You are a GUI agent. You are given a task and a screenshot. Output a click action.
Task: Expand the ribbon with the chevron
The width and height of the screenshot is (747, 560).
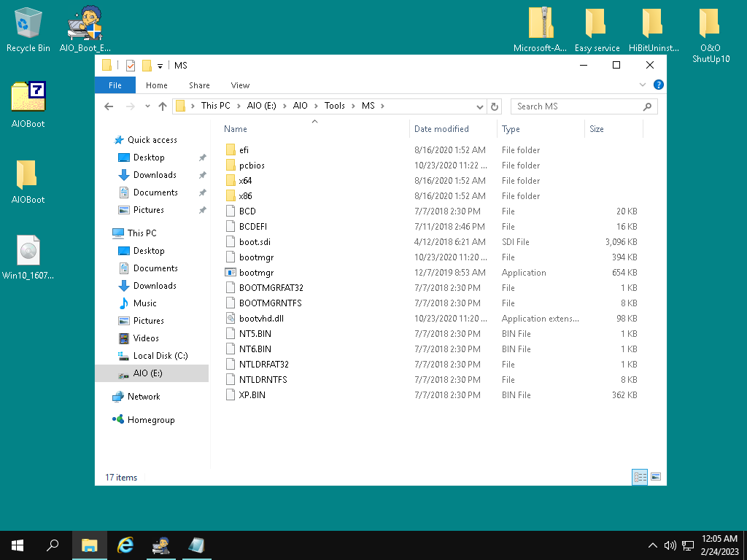coord(643,85)
